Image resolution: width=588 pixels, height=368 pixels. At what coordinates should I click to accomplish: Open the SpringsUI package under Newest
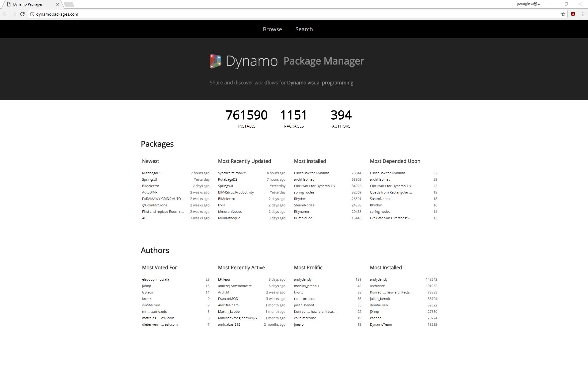149,179
